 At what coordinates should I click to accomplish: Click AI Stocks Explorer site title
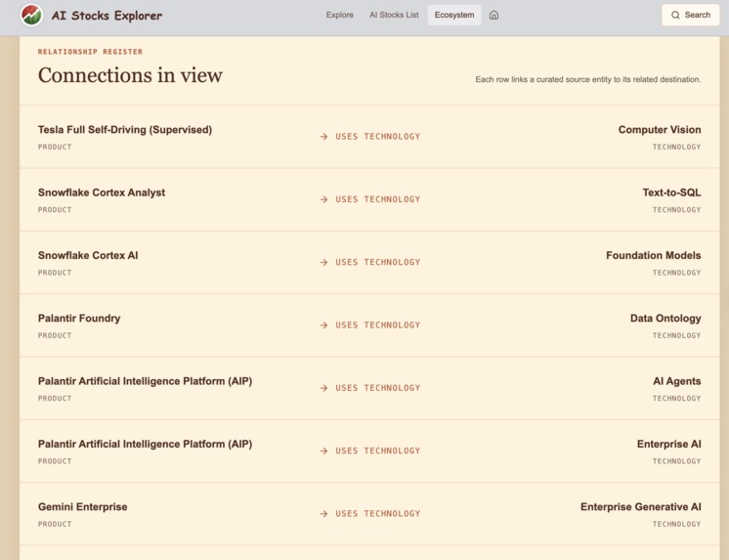(107, 16)
